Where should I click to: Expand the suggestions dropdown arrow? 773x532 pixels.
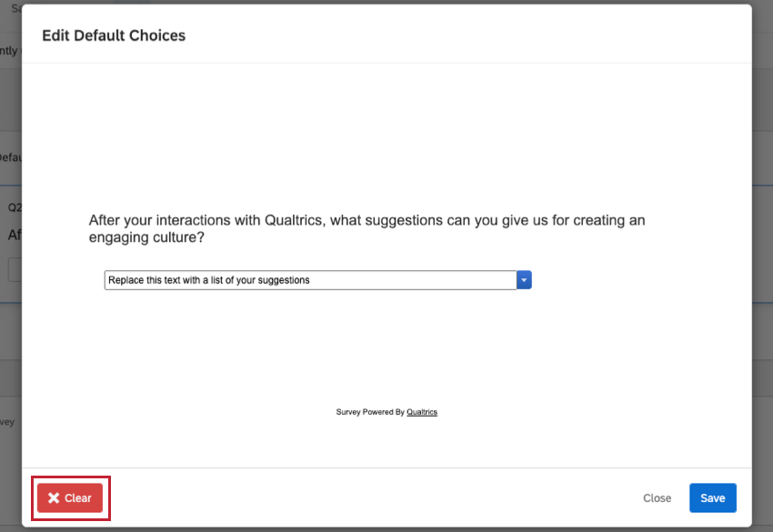pos(524,280)
